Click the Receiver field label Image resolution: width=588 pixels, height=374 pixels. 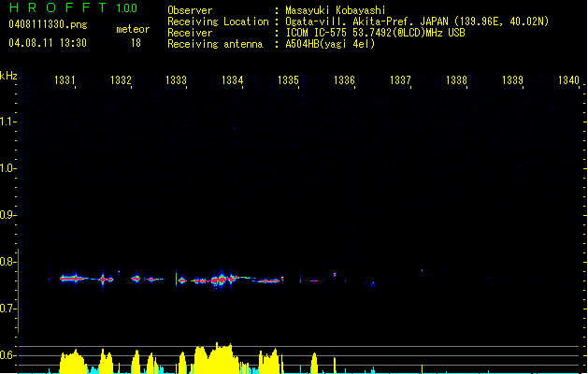pos(190,33)
